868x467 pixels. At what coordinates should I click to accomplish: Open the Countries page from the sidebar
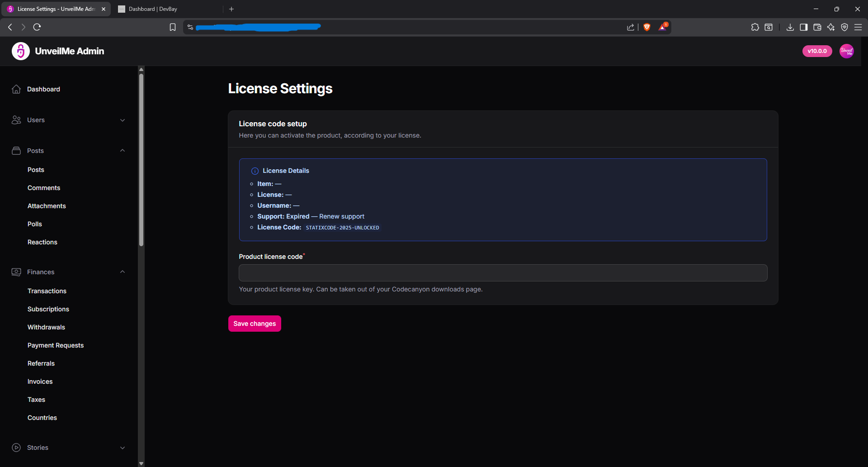click(x=42, y=418)
